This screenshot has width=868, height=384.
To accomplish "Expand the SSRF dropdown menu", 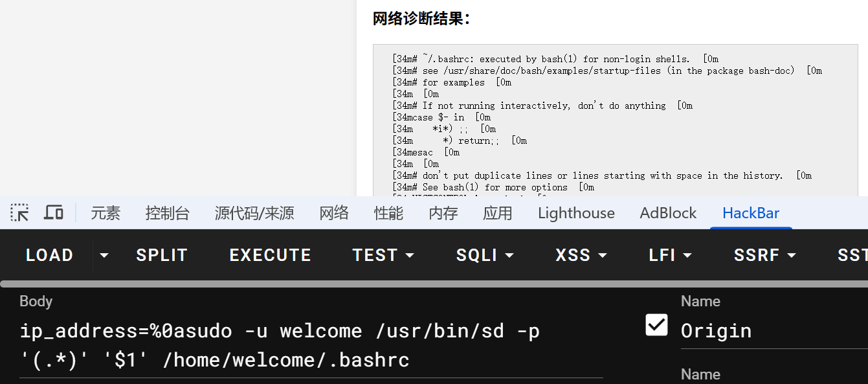I will [764, 255].
